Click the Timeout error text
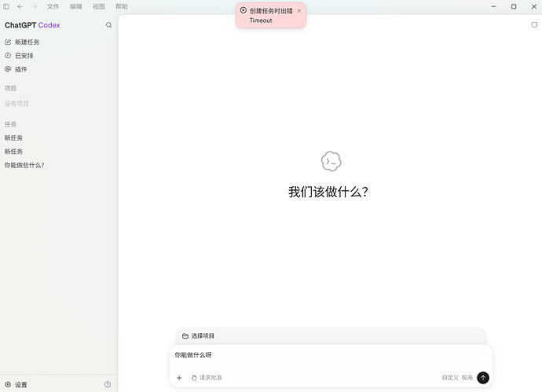The width and height of the screenshot is (542, 392). coord(261,20)
